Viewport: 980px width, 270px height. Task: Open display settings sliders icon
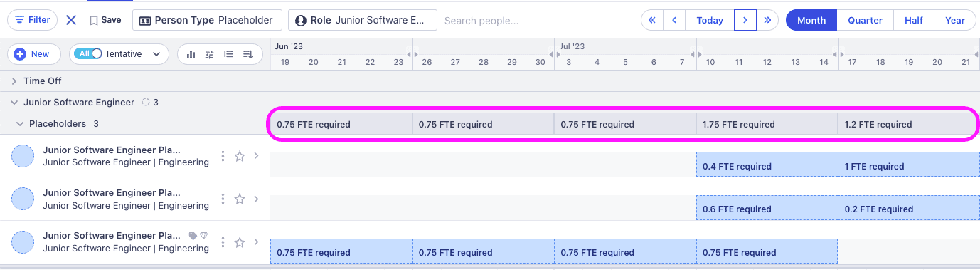tap(210, 54)
